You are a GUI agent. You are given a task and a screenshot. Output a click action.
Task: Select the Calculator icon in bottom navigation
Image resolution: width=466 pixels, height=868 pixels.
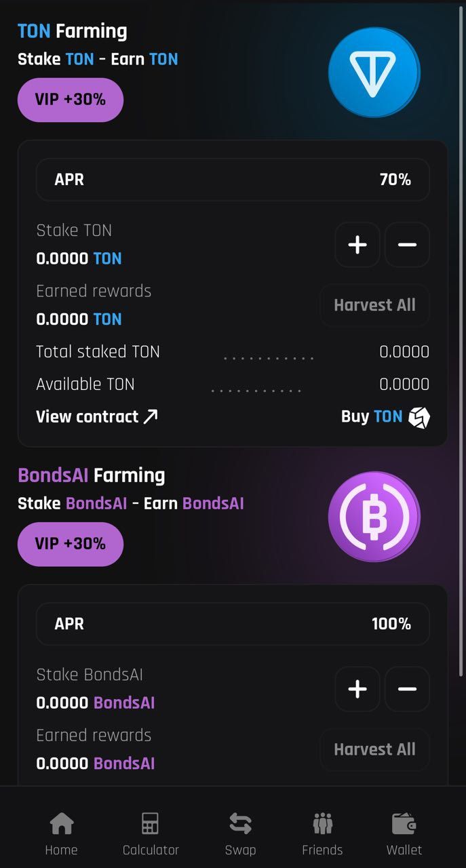click(x=150, y=823)
